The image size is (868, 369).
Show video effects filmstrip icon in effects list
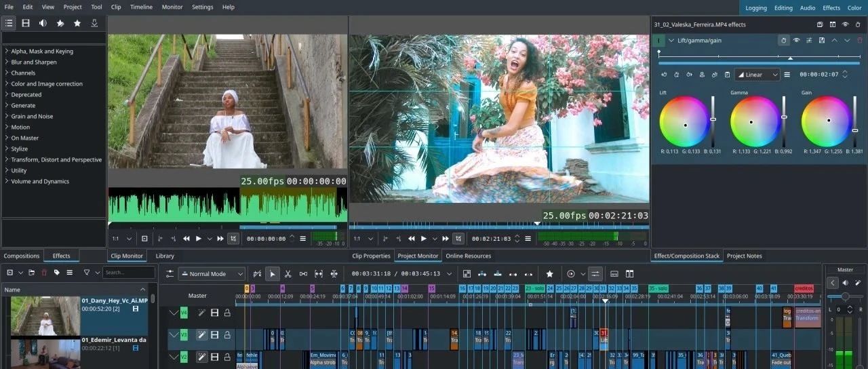tap(26, 23)
